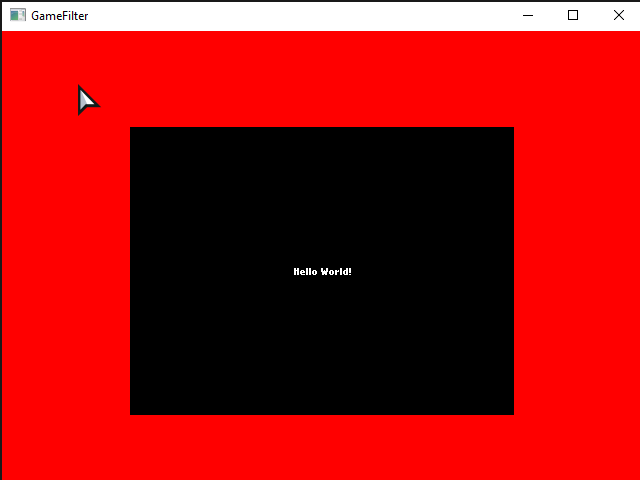Click the GameFilter title text
Viewport: 640px width, 480px height.
(x=60, y=16)
